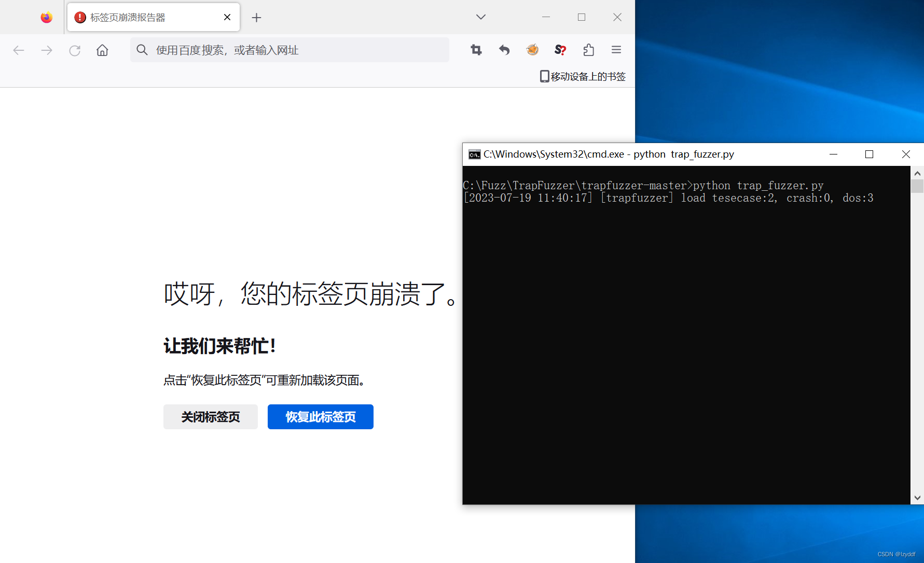Minimize the Firefox window
924x563 pixels.
point(546,17)
